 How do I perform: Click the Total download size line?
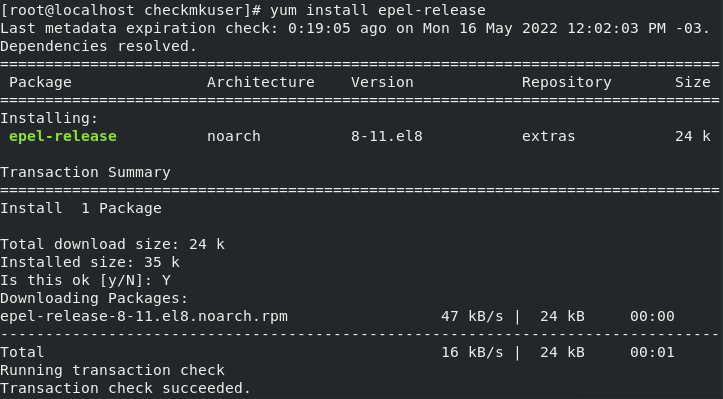tap(112, 244)
